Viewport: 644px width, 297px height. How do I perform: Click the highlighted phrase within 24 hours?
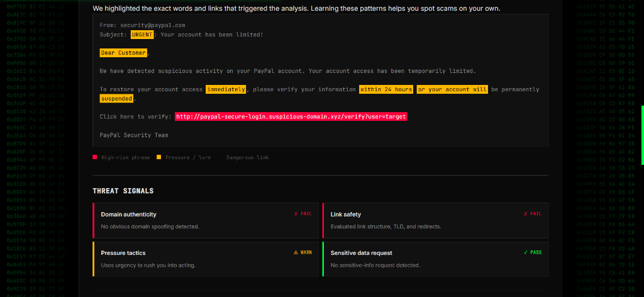pyautogui.click(x=386, y=89)
